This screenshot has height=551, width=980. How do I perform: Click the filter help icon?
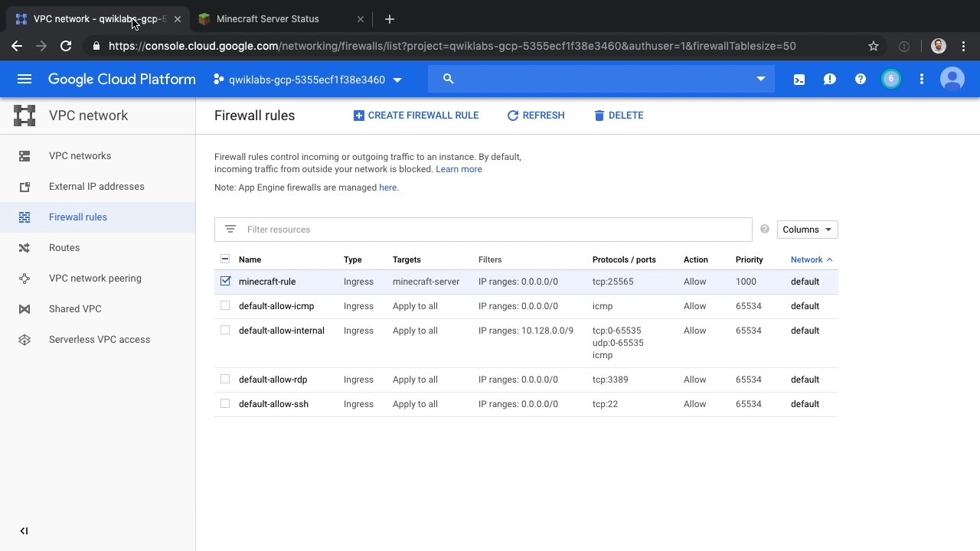coord(765,230)
